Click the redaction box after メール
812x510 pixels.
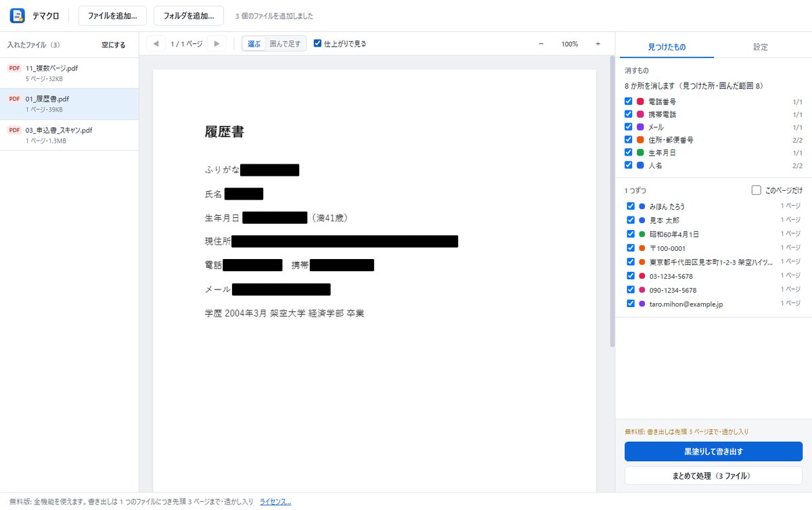281,289
